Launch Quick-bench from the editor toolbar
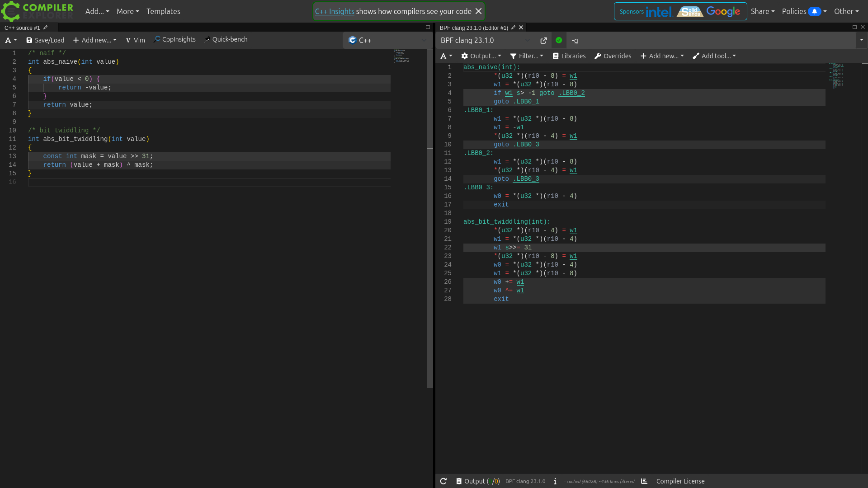The height and width of the screenshot is (488, 868). pyautogui.click(x=226, y=40)
